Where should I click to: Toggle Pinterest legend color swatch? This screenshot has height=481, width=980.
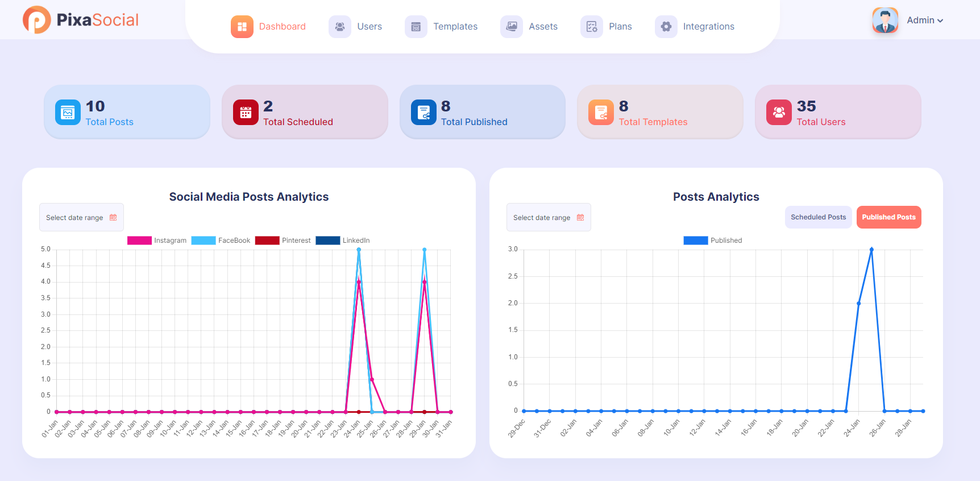tap(267, 240)
